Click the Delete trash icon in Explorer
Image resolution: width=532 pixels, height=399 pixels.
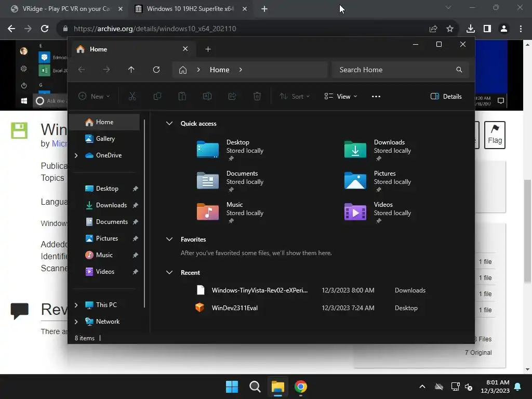coord(257,96)
